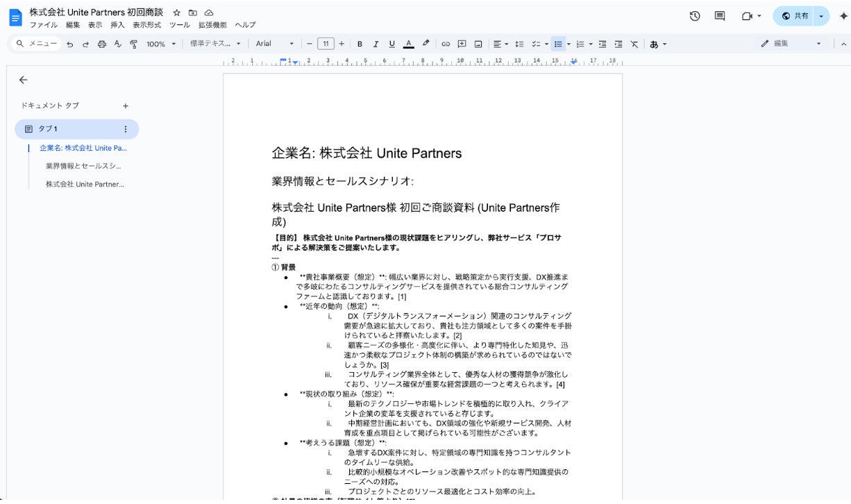Click the move-to-folder icon

(x=193, y=13)
